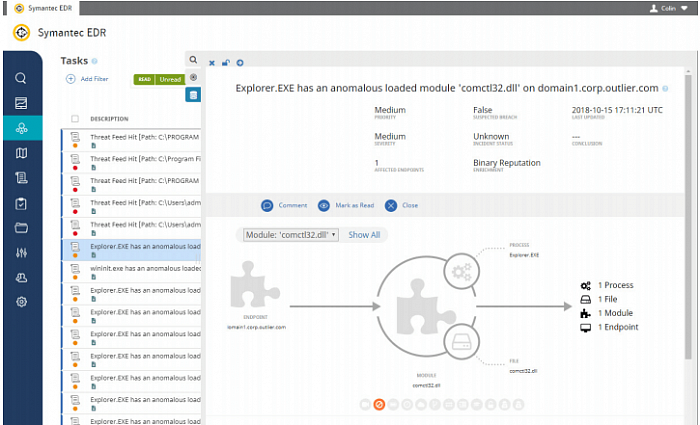Open the sliders icon in sidebar
Viewport: 700px width, 425px height.
(x=21, y=253)
